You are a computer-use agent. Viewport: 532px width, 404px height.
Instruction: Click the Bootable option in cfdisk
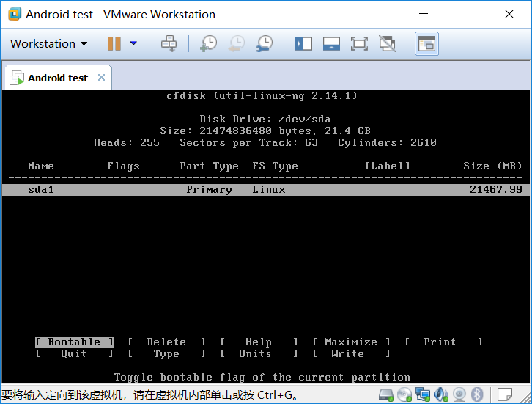[74, 342]
